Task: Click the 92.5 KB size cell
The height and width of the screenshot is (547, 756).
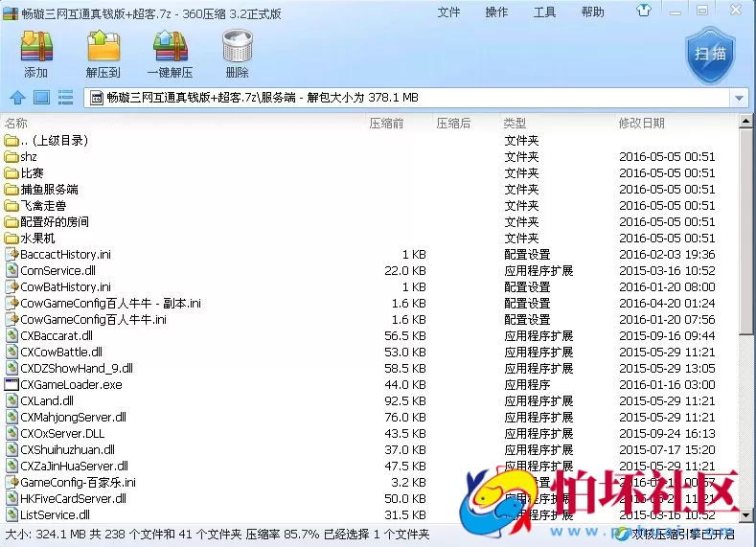Action: [x=405, y=401]
